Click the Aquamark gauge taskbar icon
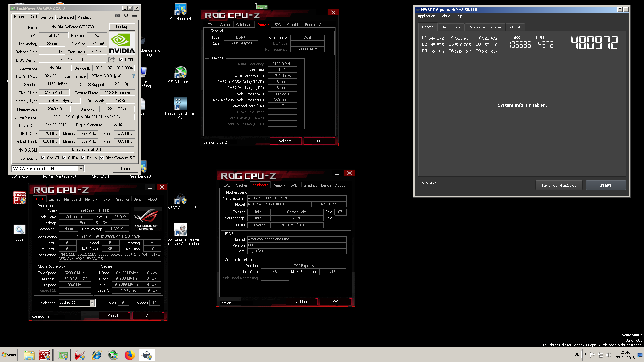Screen dimensions: 644x362 [x=147, y=355]
